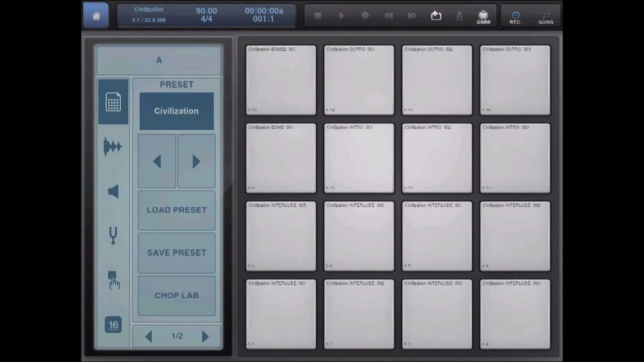Image resolution: width=644 pixels, height=362 pixels.
Task: Open the OMNI MIDI settings
Action: pos(483,18)
